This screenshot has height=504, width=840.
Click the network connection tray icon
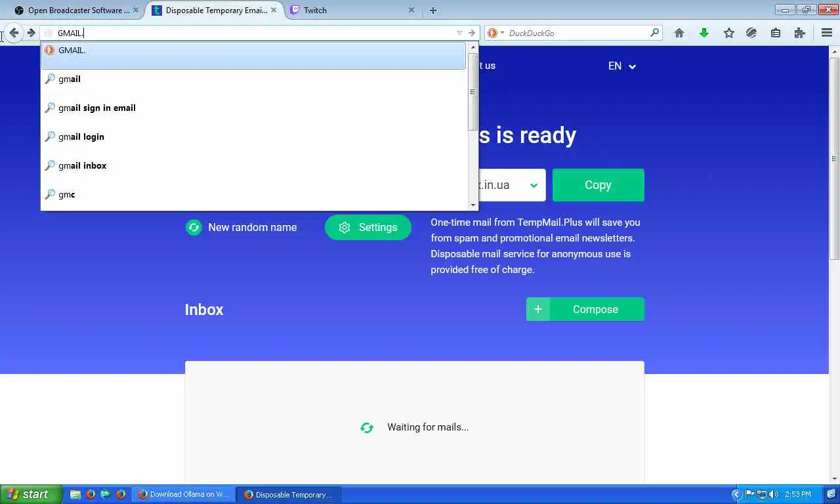(762, 494)
